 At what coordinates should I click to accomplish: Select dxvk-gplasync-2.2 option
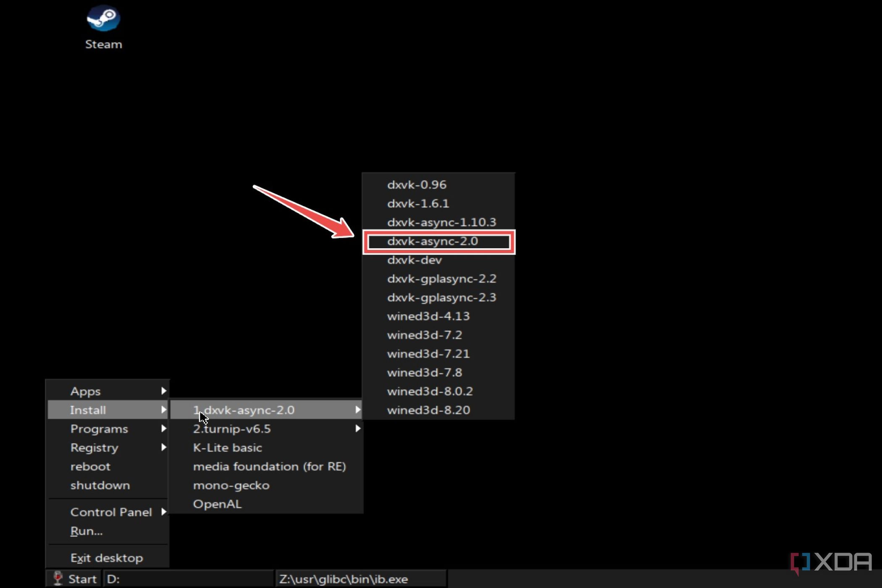click(x=442, y=278)
